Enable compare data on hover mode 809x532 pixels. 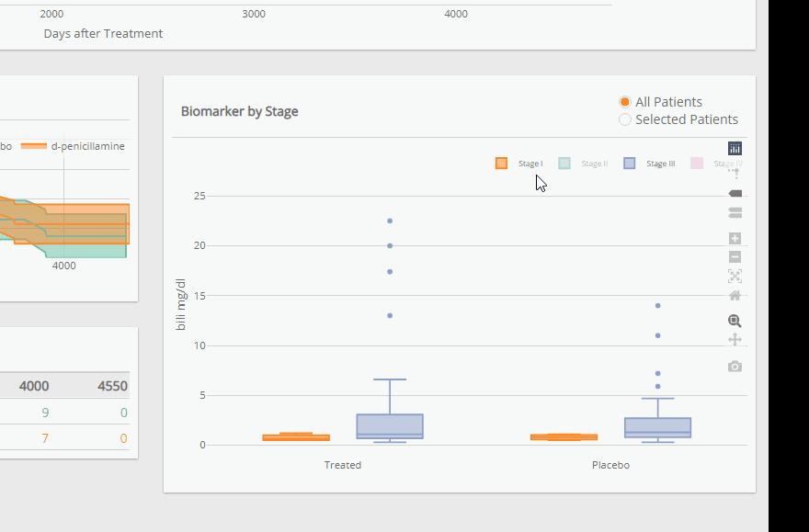[735, 212]
